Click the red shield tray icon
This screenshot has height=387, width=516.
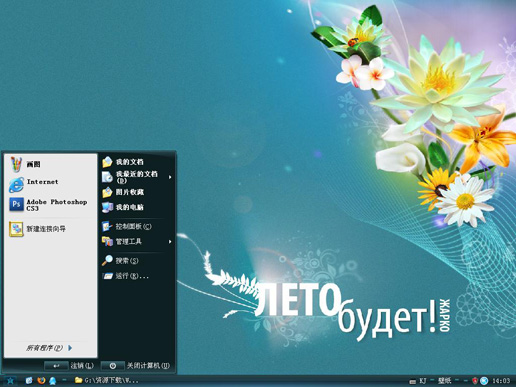475,380
